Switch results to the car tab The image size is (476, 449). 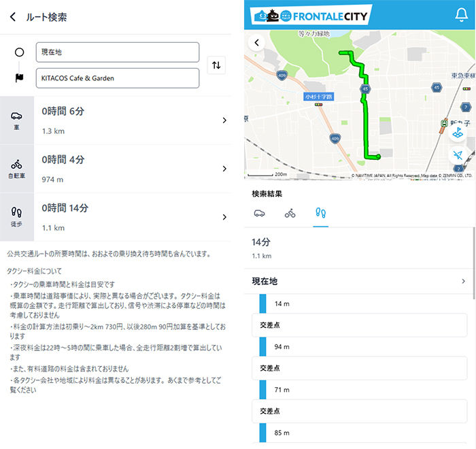(259, 214)
